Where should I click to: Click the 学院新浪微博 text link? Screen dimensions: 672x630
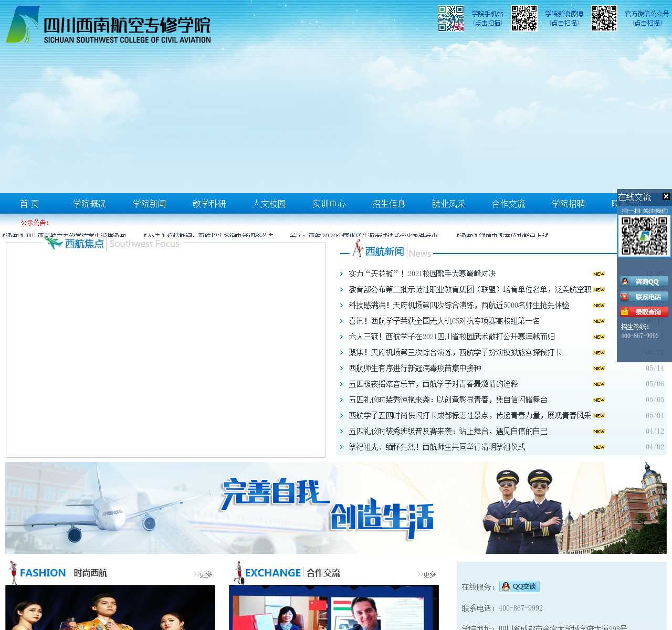[564, 14]
